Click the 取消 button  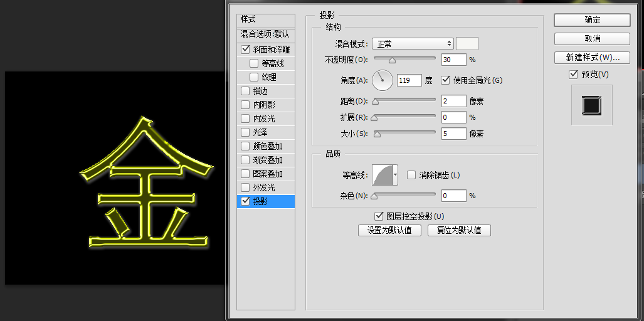[x=592, y=39]
